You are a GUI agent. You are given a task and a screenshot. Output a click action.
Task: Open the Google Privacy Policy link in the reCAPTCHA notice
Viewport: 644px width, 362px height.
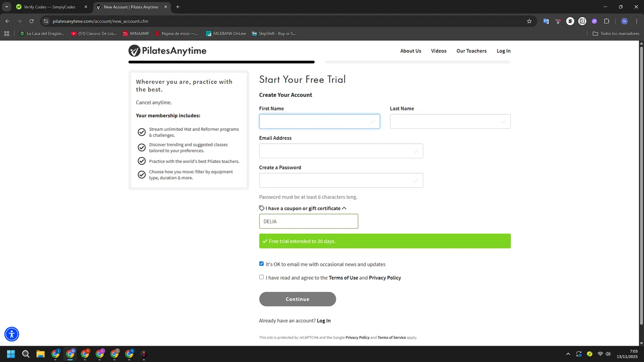click(358, 338)
